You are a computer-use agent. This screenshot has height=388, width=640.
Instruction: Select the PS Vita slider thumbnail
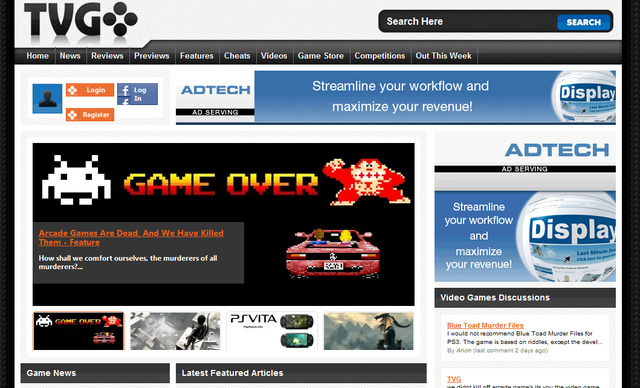click(272, 331)
